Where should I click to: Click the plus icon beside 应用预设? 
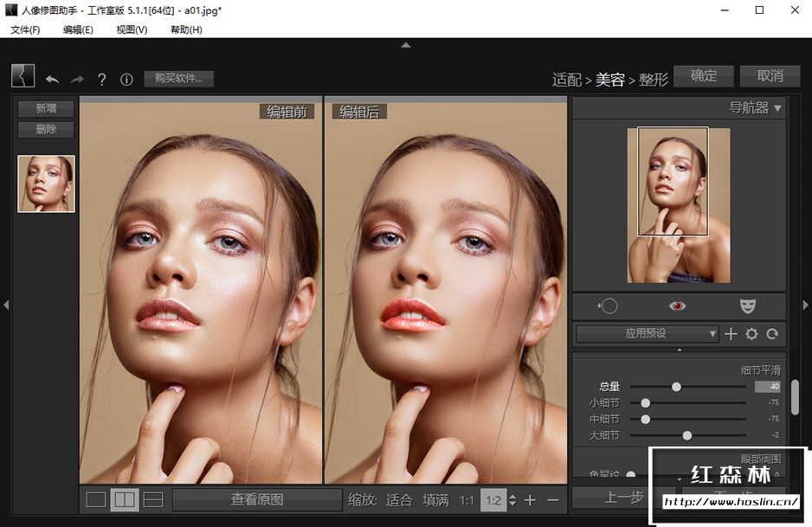click(x=731, y=334)
